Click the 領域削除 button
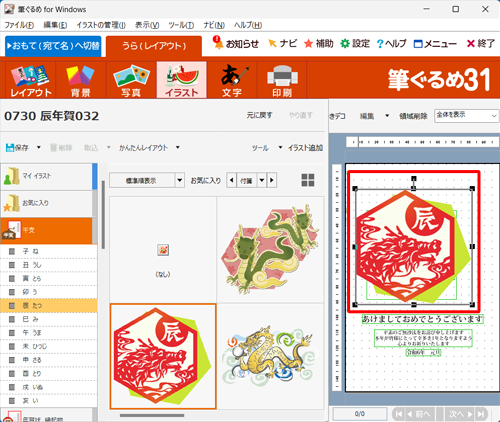The height and width of the screenshot is (422, 500). [x=413, y=116]
